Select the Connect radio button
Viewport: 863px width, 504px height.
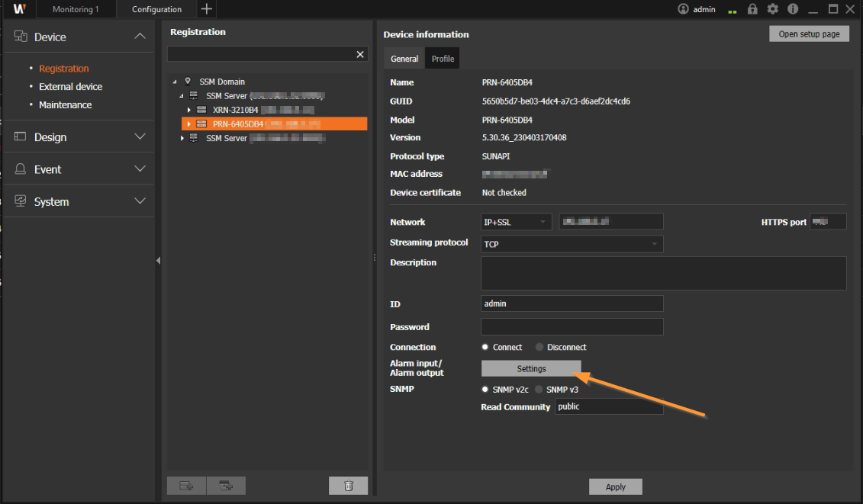[x=485, y=347]
